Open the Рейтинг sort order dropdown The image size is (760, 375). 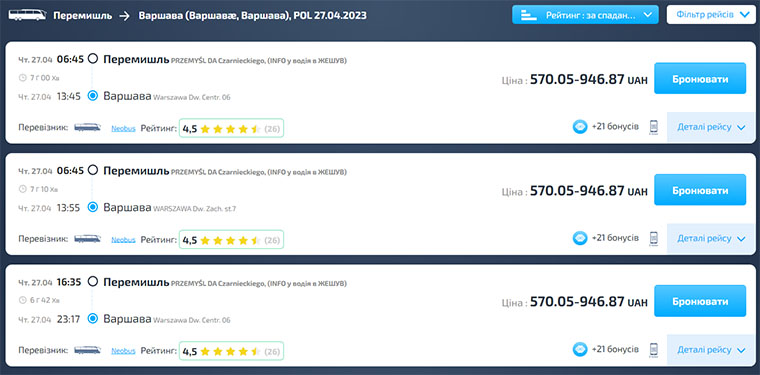586,15
